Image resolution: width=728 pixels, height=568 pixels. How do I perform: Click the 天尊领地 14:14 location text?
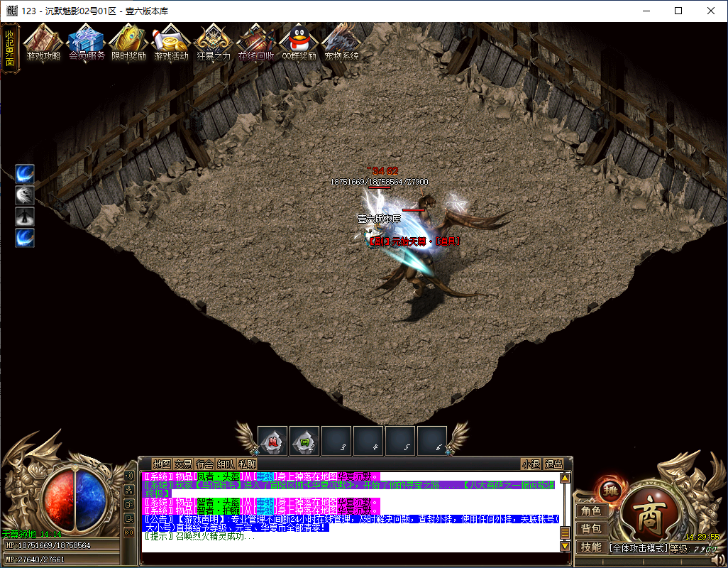tap(31, 534)
